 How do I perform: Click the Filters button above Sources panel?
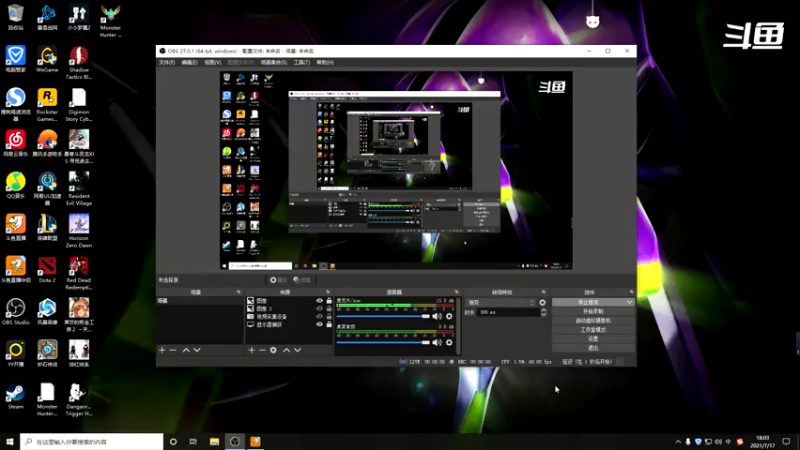point(302,280)
